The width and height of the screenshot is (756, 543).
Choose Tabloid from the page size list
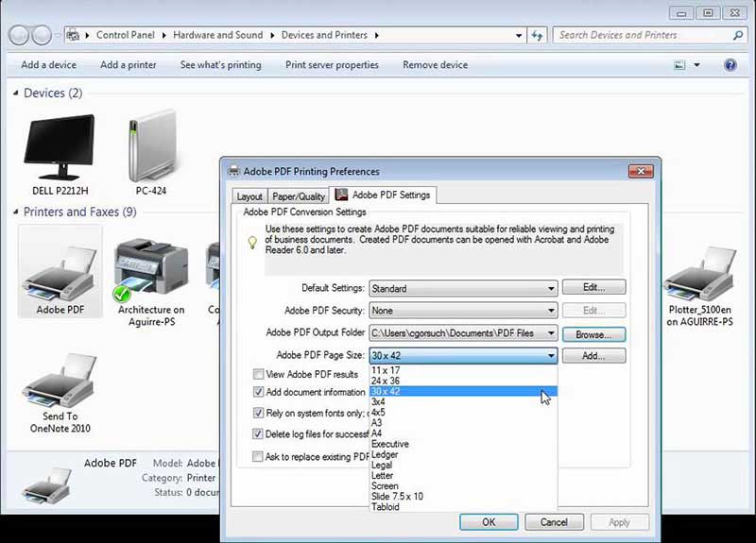(386, 506)
